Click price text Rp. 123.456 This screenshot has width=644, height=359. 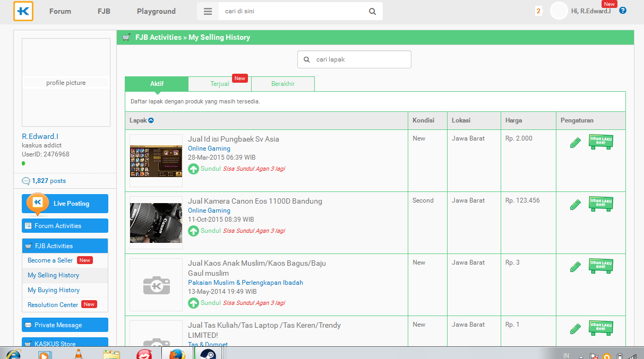click(x=522, y=200)
